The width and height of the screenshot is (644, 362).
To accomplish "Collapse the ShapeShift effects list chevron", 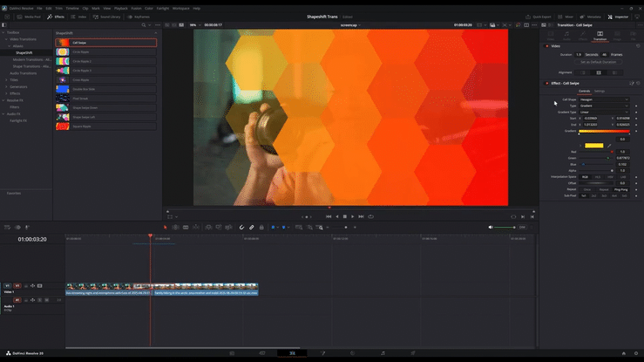I will (x=156, y=33).
